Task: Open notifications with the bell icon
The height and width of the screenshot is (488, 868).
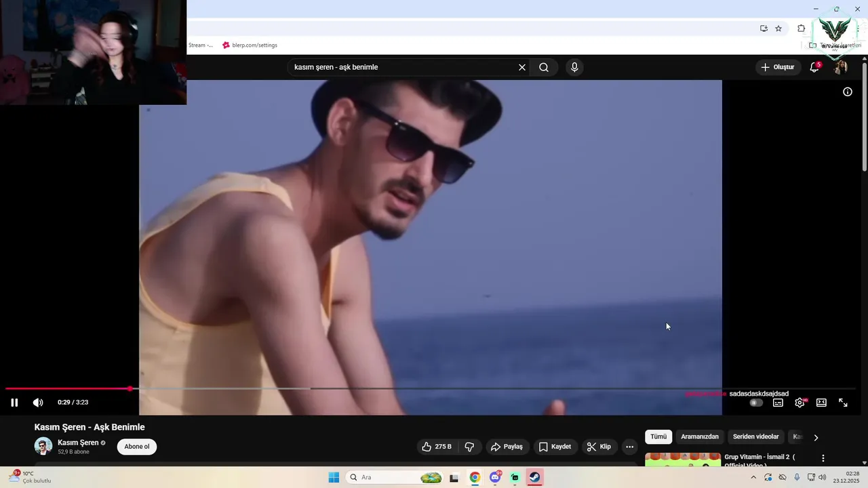Action: click(x=814, y=67)
